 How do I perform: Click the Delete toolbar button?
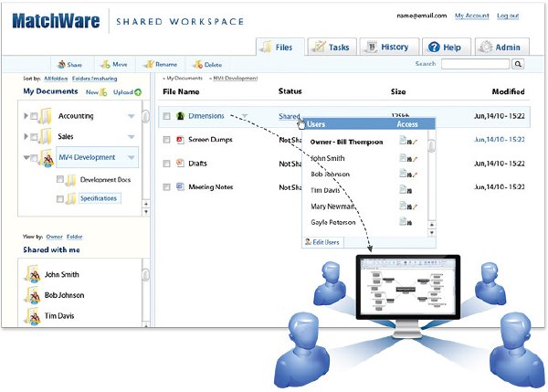coord(208,65)
